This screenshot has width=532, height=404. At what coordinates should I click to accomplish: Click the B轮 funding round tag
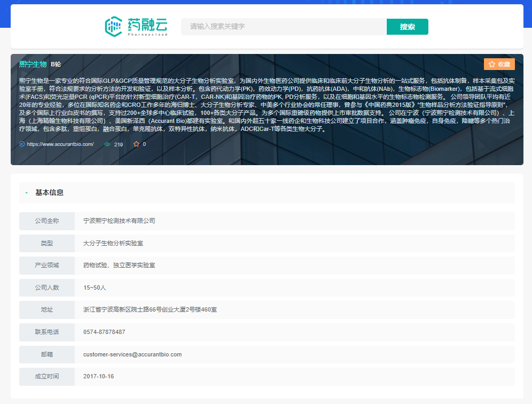coord(56,64)
